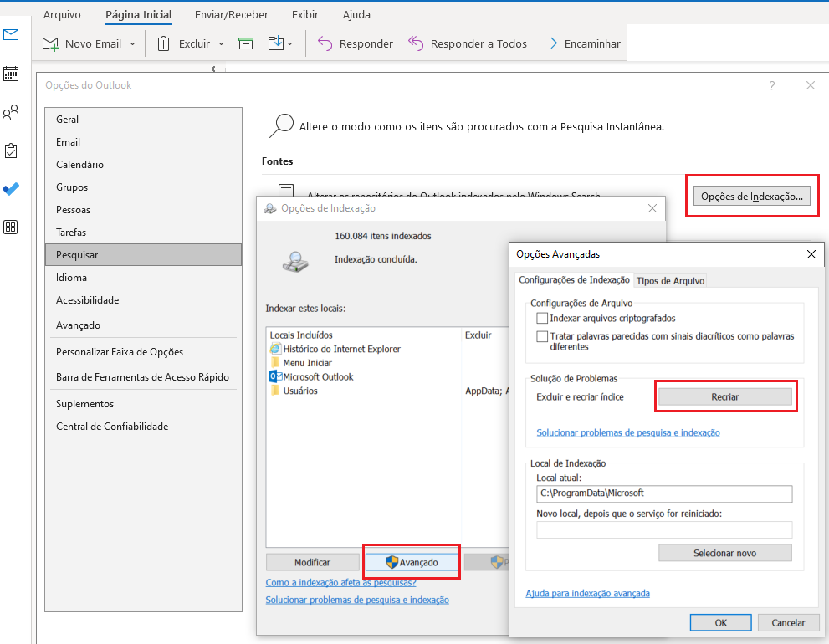Screen dimensions: 829x644
Task: Click the Move to folder icon
Action: click(276, 43)
